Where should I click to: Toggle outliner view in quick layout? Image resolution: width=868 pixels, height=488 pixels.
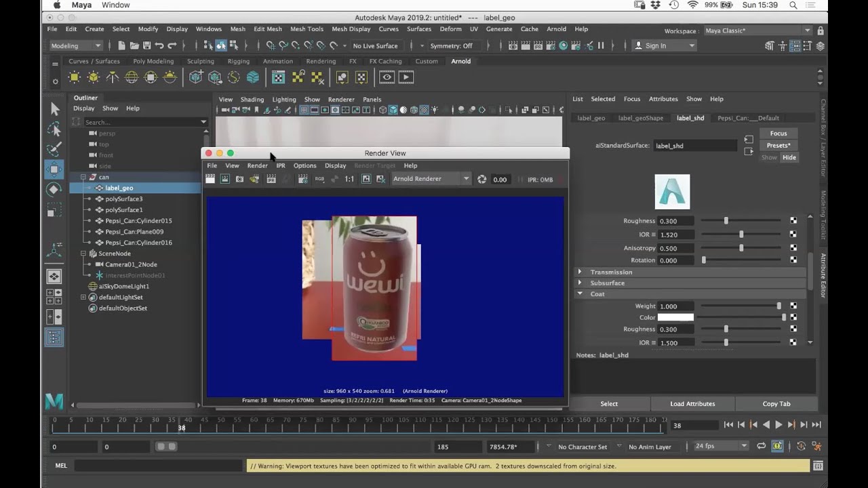click(x=54, y=338)
